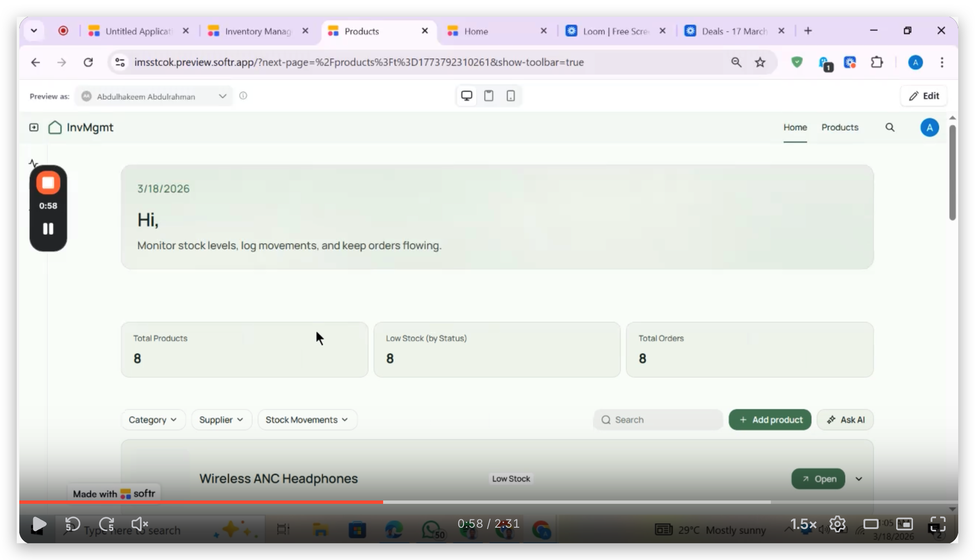Image resolution: width=975 pixels, height=560 pixels.
Task: Toggle theater mode in video player
Action: tap(871, 524)
